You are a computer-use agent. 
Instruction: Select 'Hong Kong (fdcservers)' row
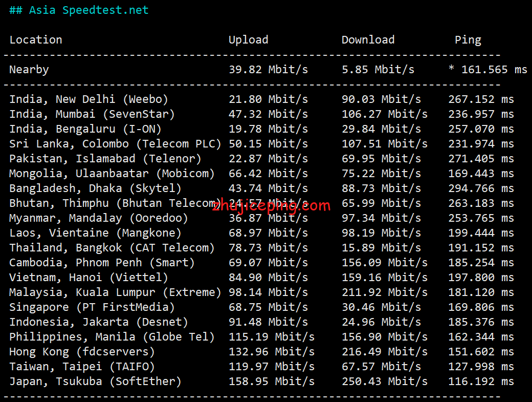pyautogui.click(x=261, y=352)
